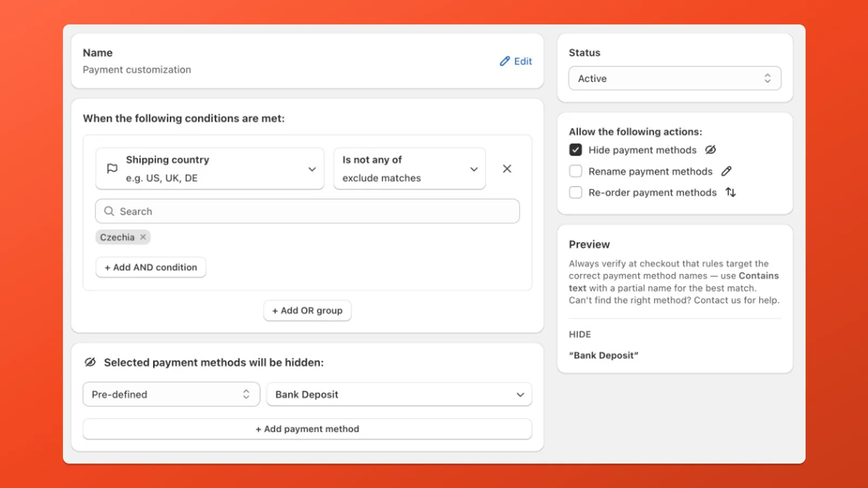
Task: Click the reorder arrows icon
Action: pyautogui.click(x=731, y=192)
